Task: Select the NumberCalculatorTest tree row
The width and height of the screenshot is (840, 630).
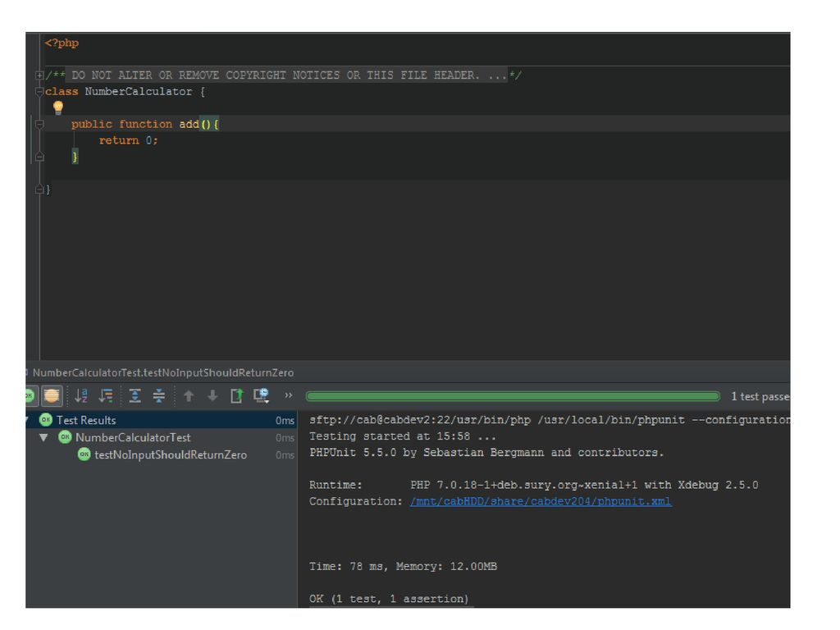Action: [x=161, y=438]
